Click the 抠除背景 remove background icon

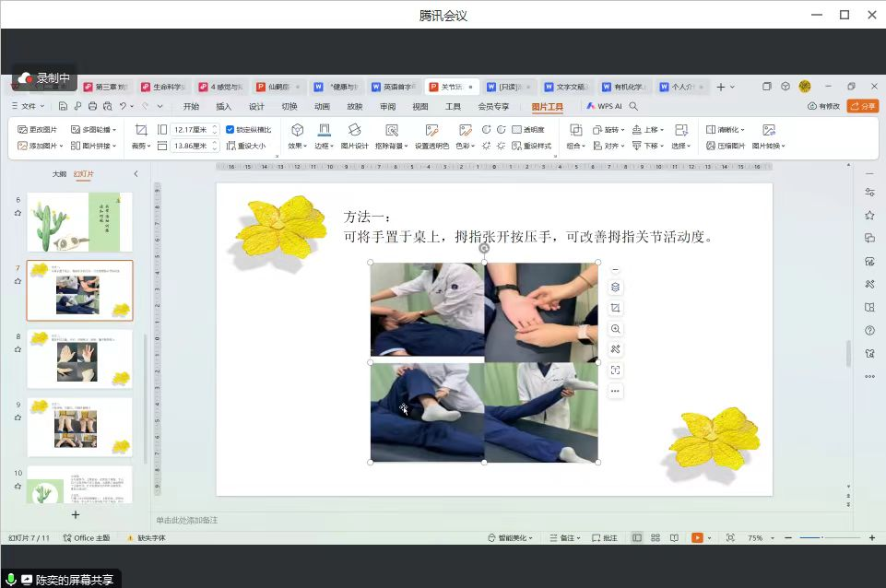pos(392,131)
